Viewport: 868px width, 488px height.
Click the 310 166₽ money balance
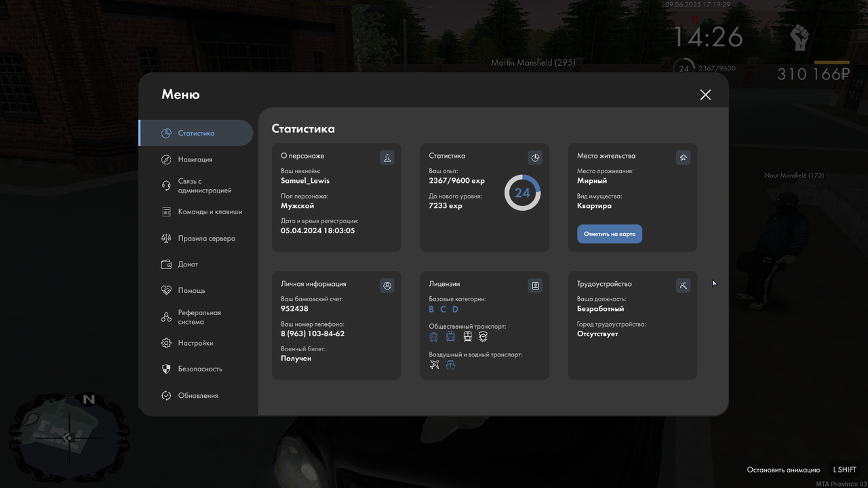[813, 74]
